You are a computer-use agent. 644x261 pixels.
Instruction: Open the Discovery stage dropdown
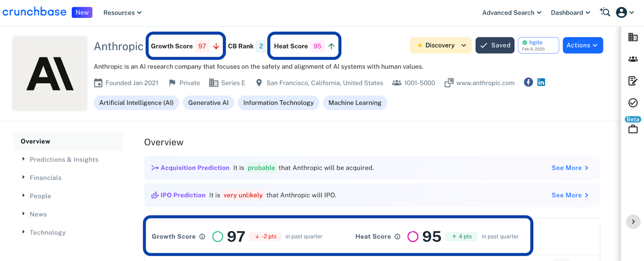pyautogui.click(x=442, y=46)
